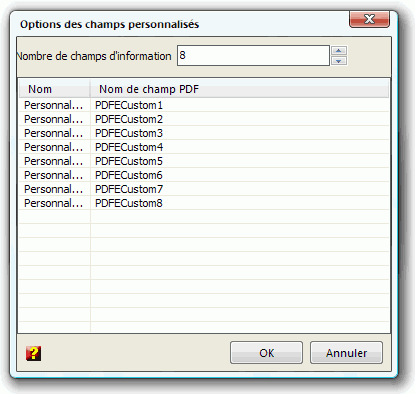Click the Personnal... name beside PDFECustom5
415x394 pixels.
pyautogui.click(x=53, y=161)
